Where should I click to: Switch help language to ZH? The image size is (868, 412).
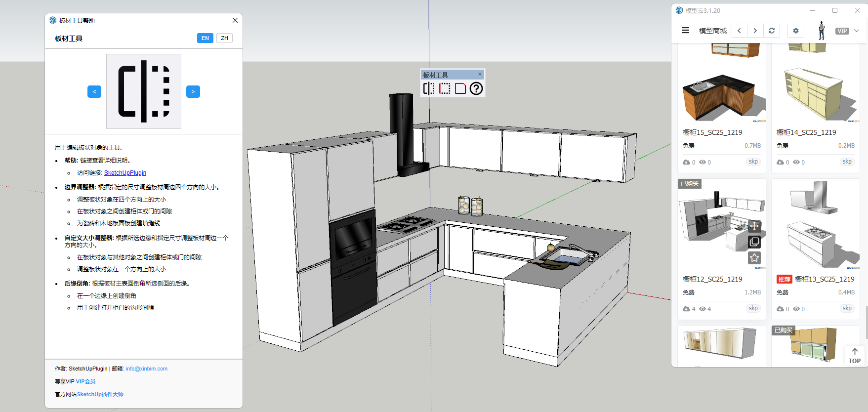[224, 38]
